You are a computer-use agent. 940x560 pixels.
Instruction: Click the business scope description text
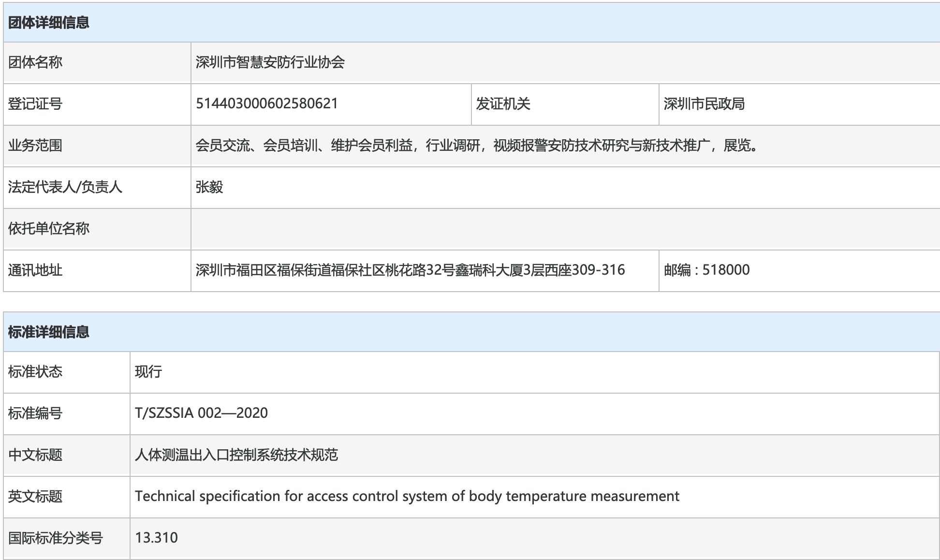point(477,146)
